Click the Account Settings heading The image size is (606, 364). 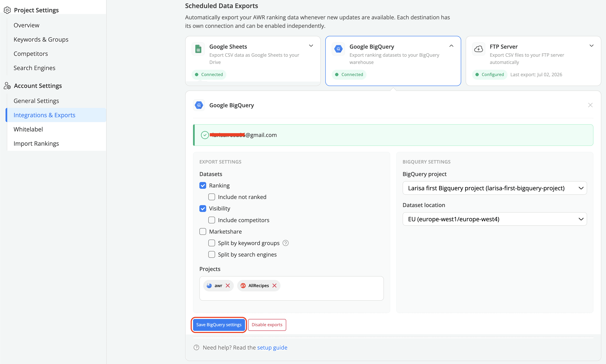[38, 86]
